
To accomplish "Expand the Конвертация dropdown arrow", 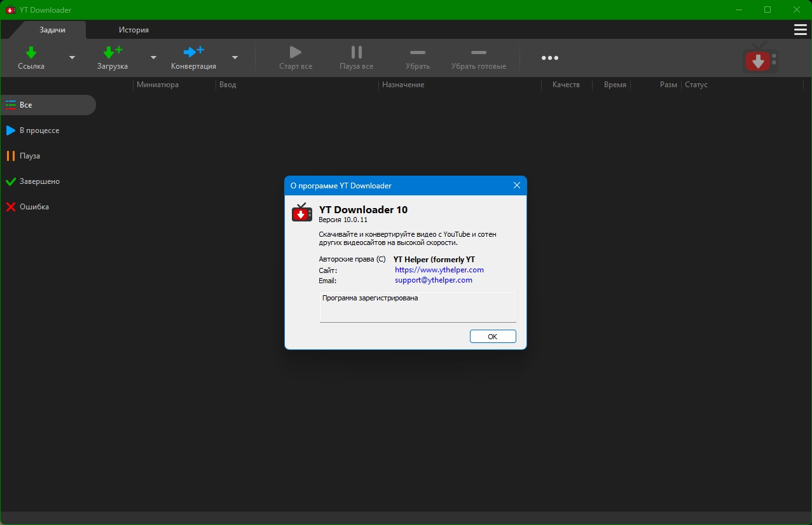I will coord(235,58).
